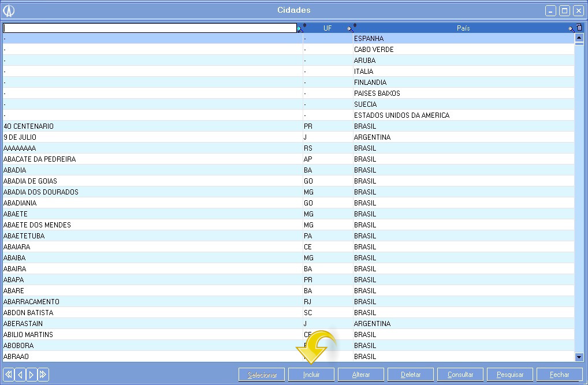
Task: Go to the first record page
Action: pyautogui.click(x=9, y=375)
